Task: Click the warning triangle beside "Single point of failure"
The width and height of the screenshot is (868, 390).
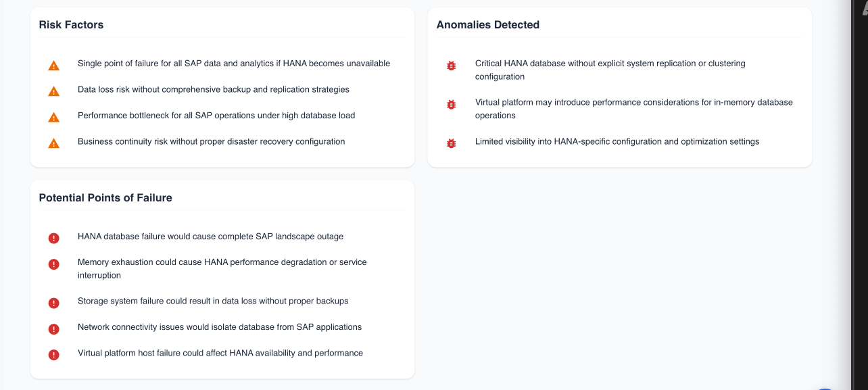Action: (x=53, y=65)
